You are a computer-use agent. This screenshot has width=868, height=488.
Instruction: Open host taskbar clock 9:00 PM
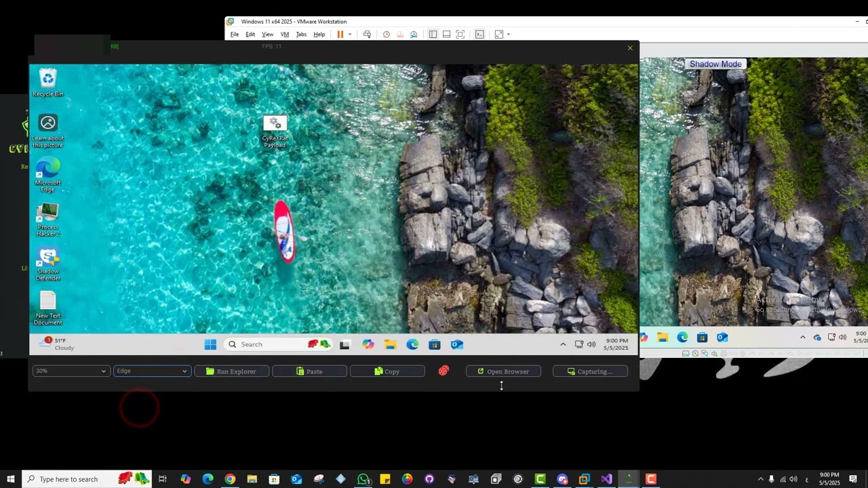tap(829, 479)
